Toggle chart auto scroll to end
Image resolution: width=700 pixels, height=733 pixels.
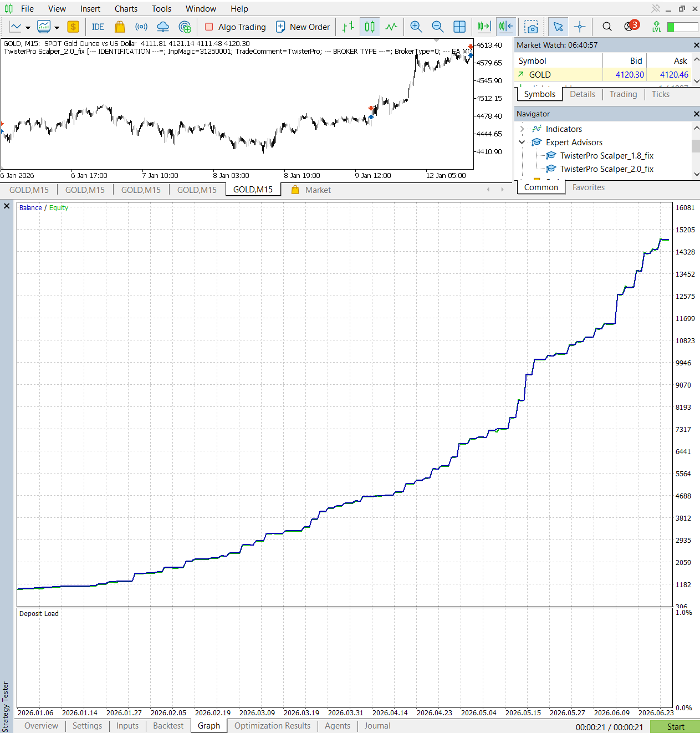click(x=484, y=27)
